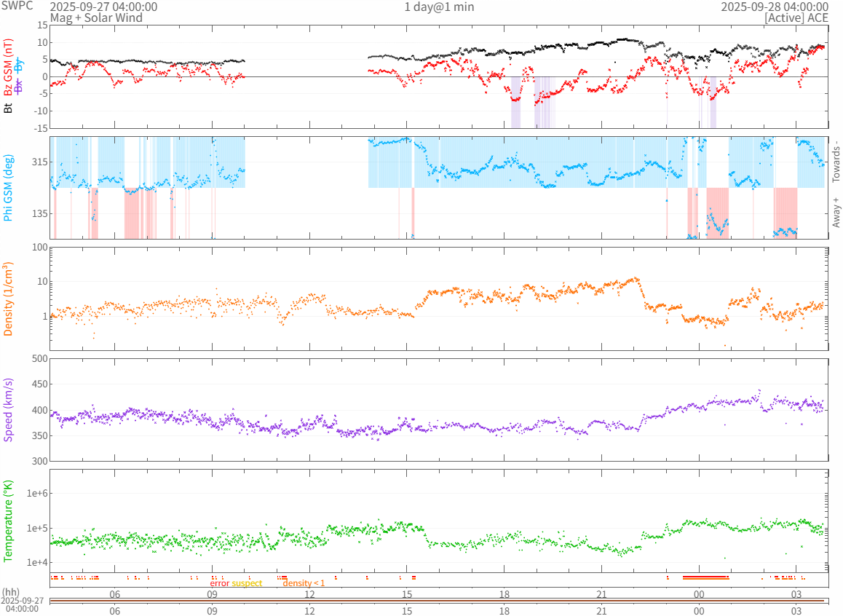Click the orange 'density < 1' legend label
The width and height of the screenshot is (843, 616).
tap(304, 583)
